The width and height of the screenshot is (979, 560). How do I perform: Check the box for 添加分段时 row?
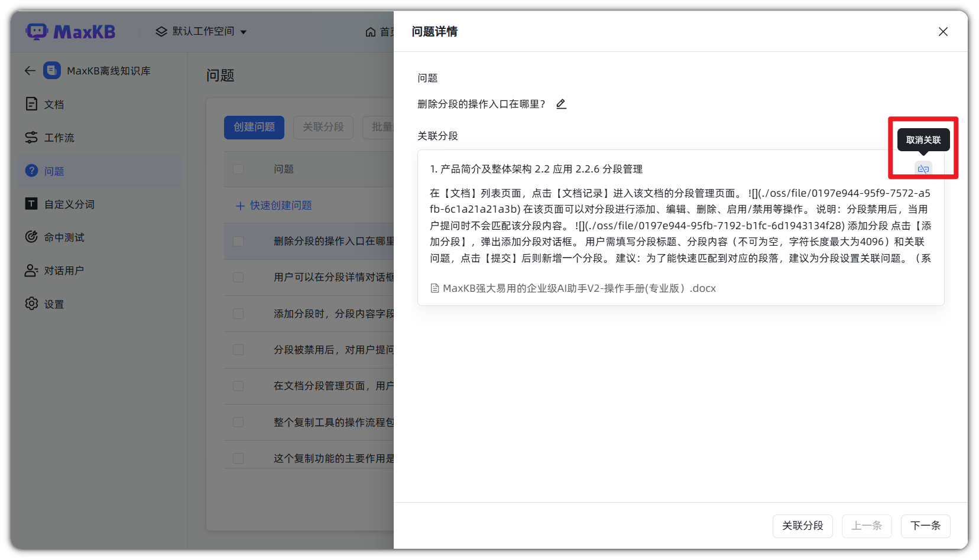click(238, 314)
